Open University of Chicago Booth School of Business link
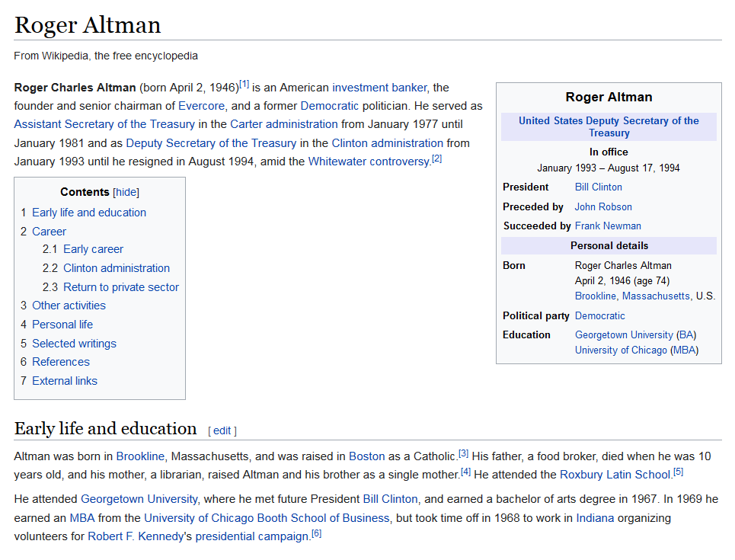735x560 pixels. (x=267, y=518)
